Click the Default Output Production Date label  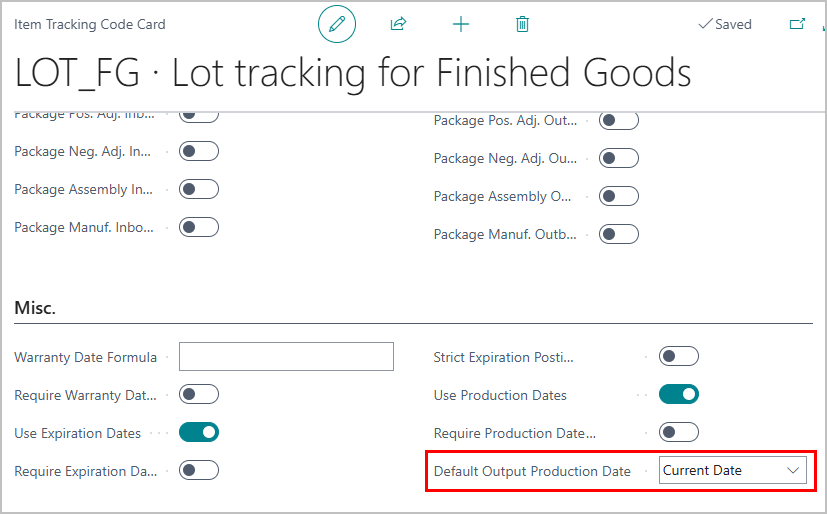tap(532, 471)
